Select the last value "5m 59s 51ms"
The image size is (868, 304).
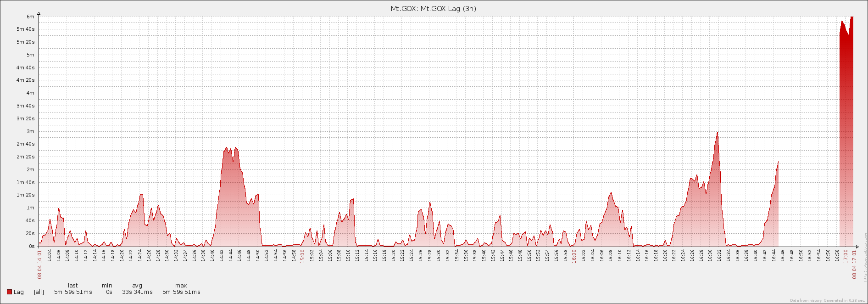click(x=73, y=292)
